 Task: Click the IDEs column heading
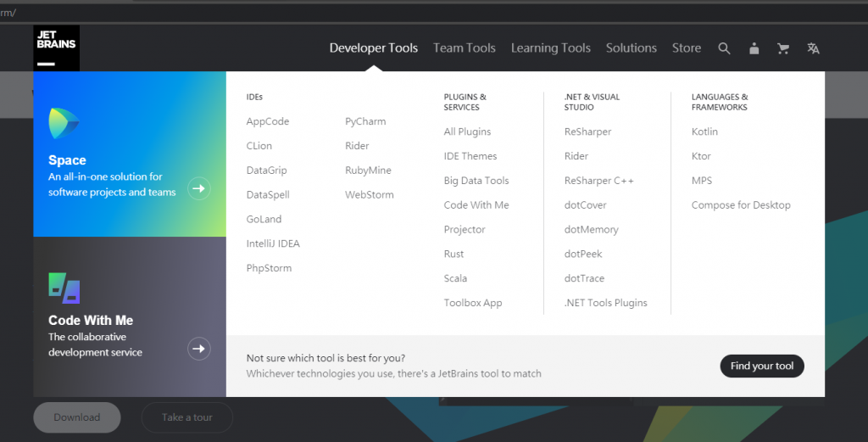[254, 97]
